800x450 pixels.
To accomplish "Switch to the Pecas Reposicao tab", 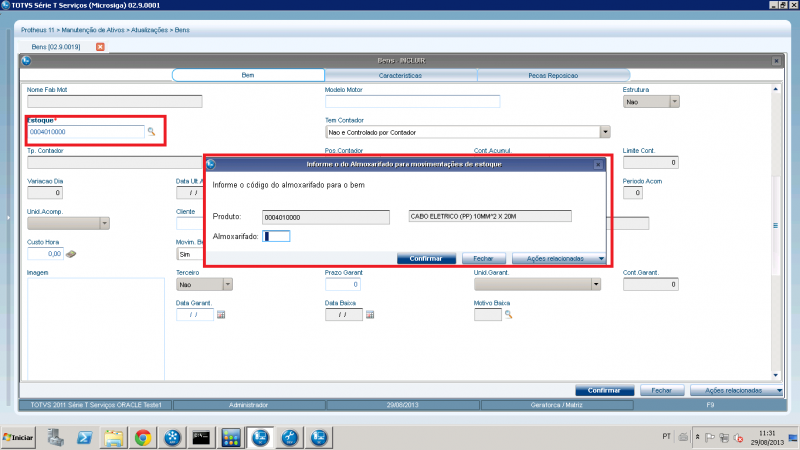I will tap(553, 76).
